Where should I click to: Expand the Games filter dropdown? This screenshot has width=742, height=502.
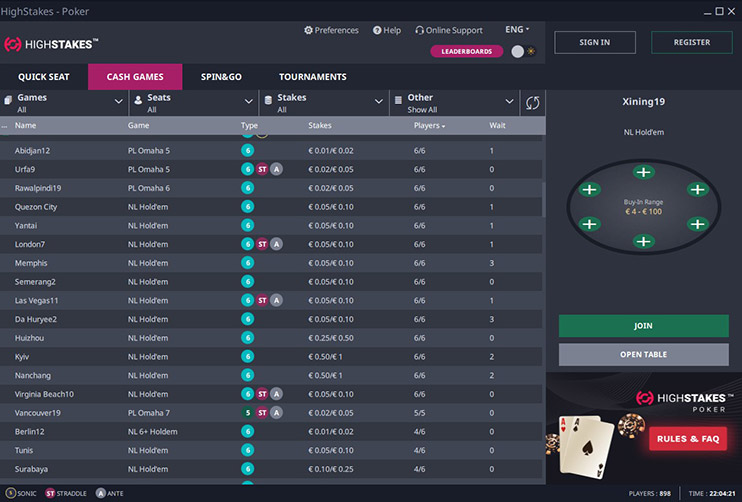pyautogui.click(x=64, y=103)
